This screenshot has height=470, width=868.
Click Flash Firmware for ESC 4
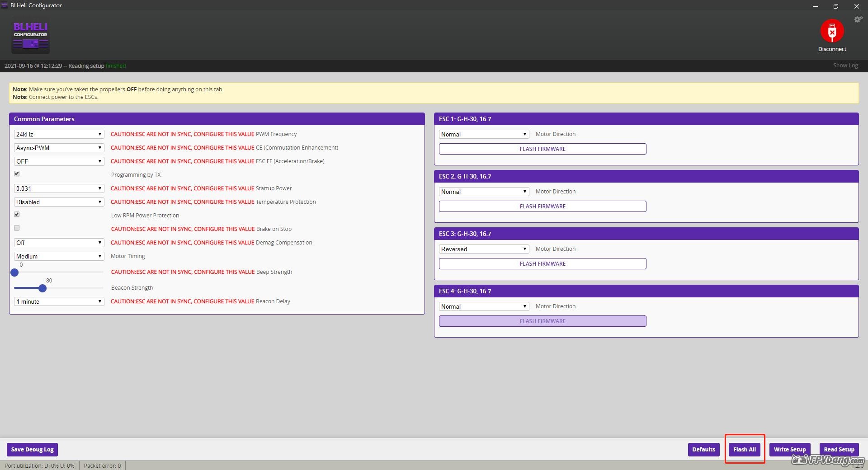[x=542, y=321]
